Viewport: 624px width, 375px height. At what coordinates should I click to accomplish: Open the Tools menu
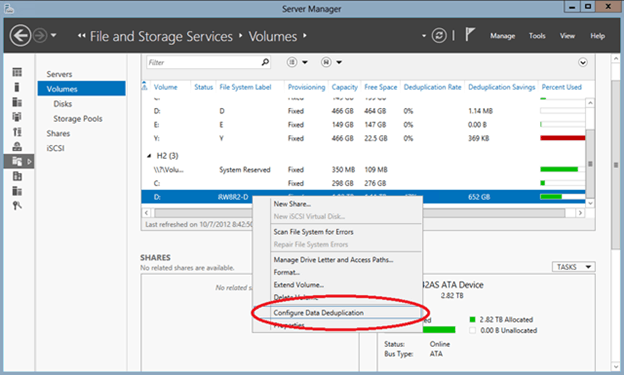[x=537, y=36]
